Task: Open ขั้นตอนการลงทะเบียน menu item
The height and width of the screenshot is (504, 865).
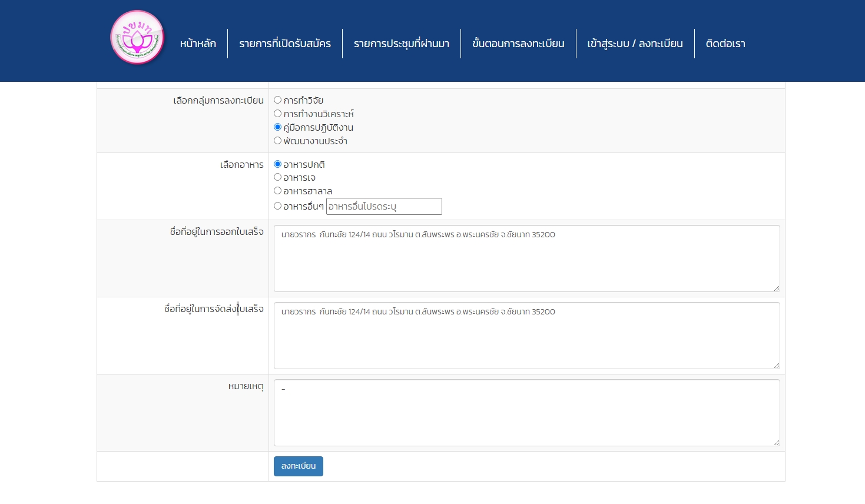Action: click(518, 44)
